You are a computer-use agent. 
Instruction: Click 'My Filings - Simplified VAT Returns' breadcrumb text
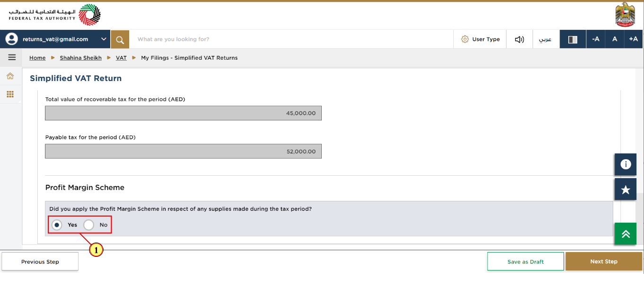click(189, 58)
